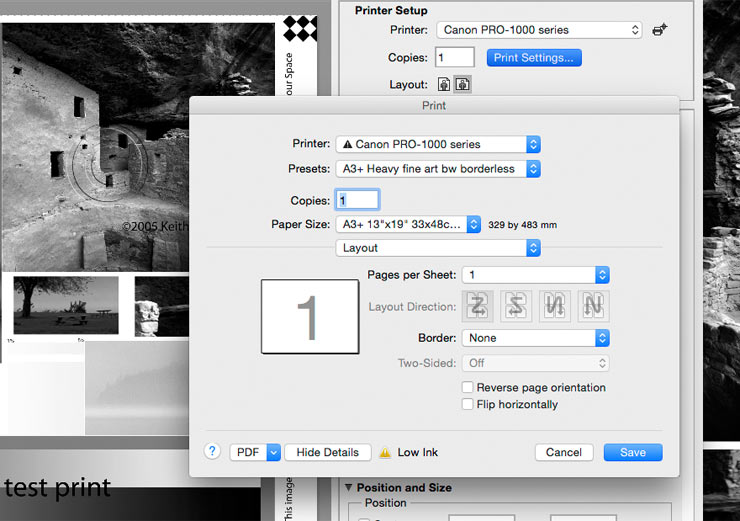
Task: Click the PDF button
Action: coord(248,453)
